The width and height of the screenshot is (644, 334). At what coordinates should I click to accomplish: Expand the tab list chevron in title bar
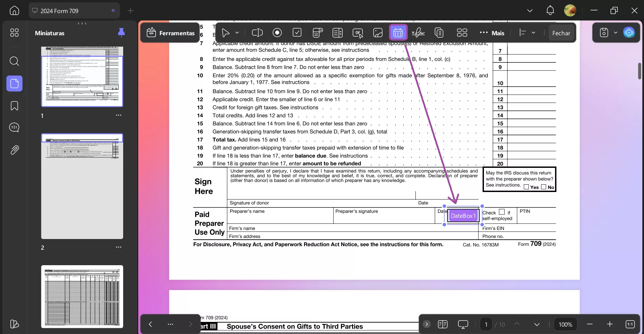tap(530, 10)
